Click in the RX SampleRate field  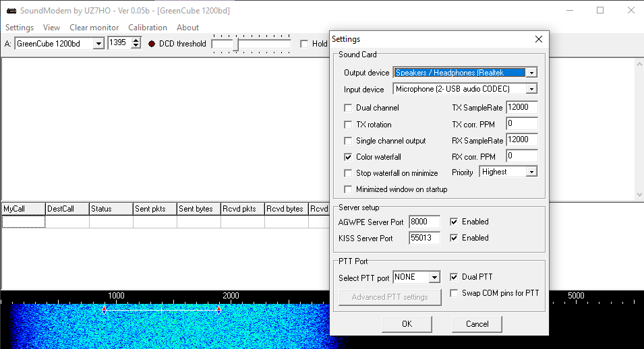click(522, 139)
